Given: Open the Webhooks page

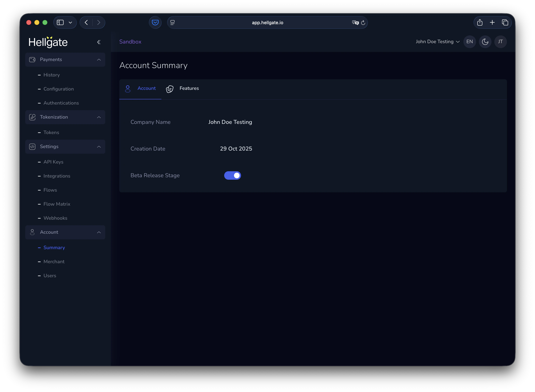Looking at the screenshot, I should tap(55, 218).
